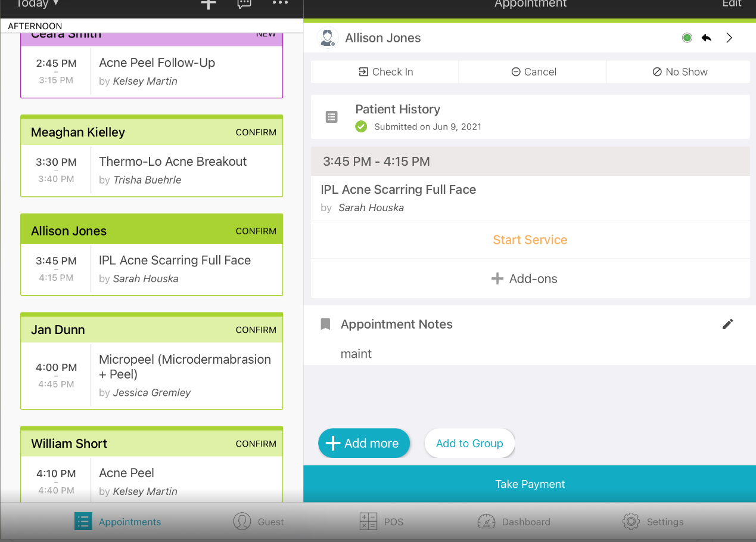Go to next appointment with chevron arrow
The height and width of the screenshot is (542, 756).
[729, 38]
